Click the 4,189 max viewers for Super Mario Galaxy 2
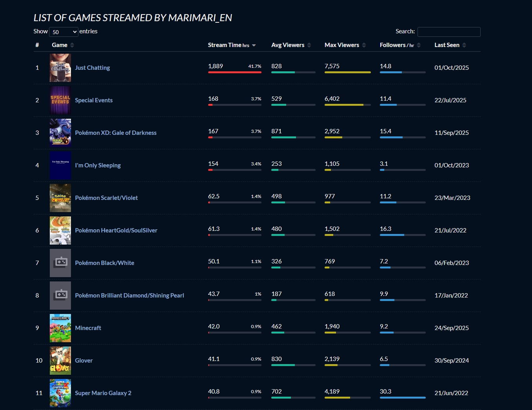Viewport: 532px width, 410px height. (x=332, y=392)
